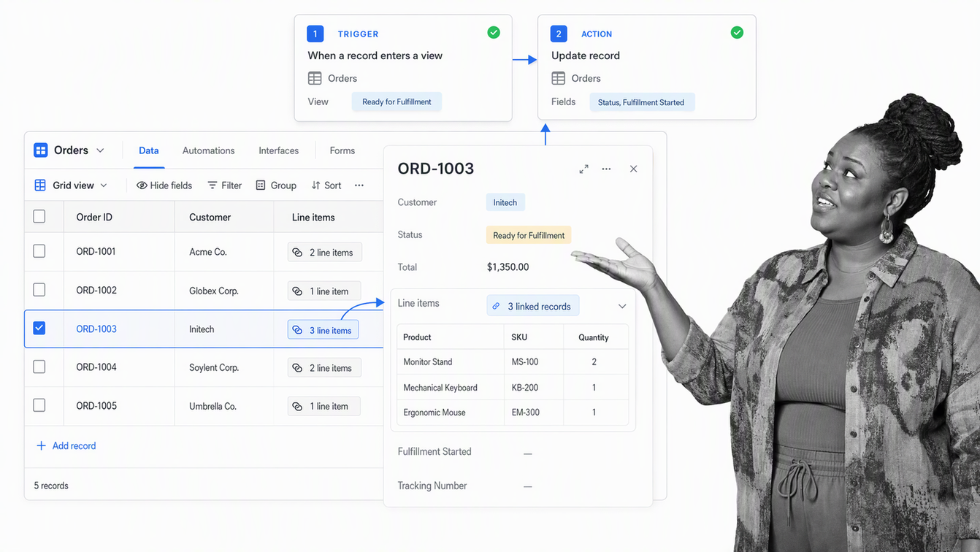Click link icon in 3 linked records
This screenshot has width=980, height=552.
pos(497,306)
